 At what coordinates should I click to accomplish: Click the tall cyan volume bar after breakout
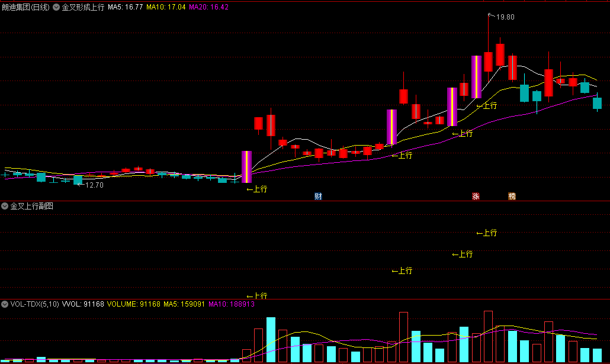tap(271, 340)
